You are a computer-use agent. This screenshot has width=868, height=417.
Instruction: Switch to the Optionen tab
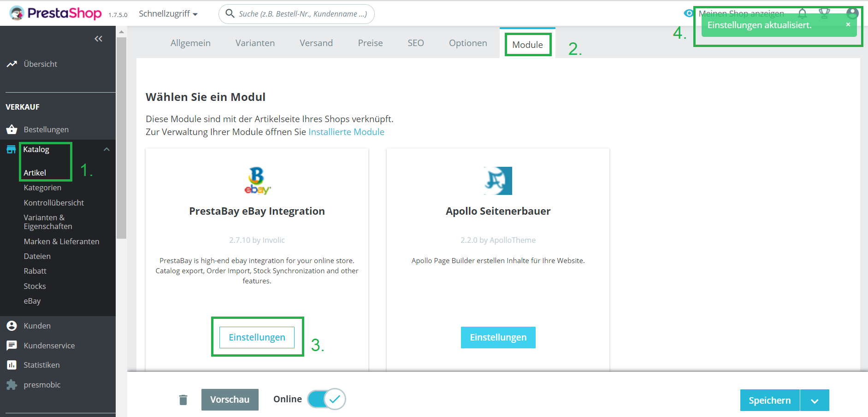(x=468, y=43)
